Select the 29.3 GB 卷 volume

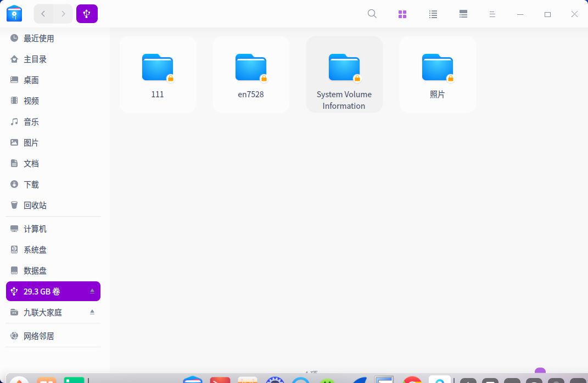(x=53, y=291)
